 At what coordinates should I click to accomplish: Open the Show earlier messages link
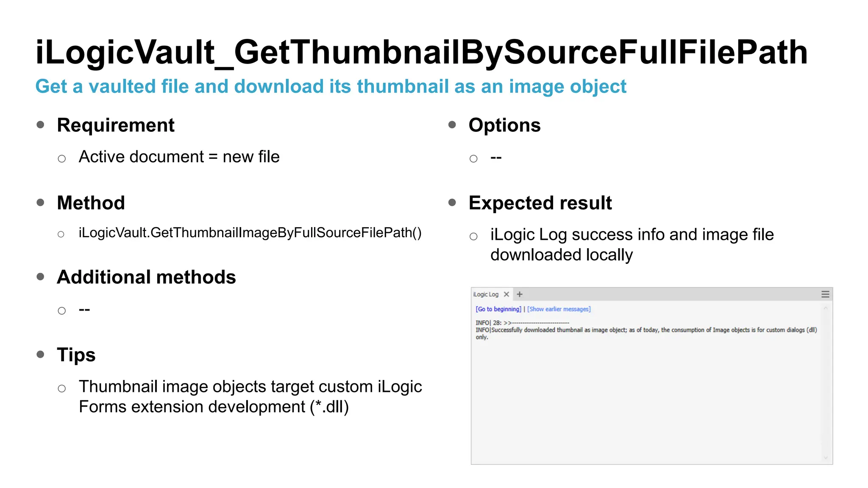(559, 309)
